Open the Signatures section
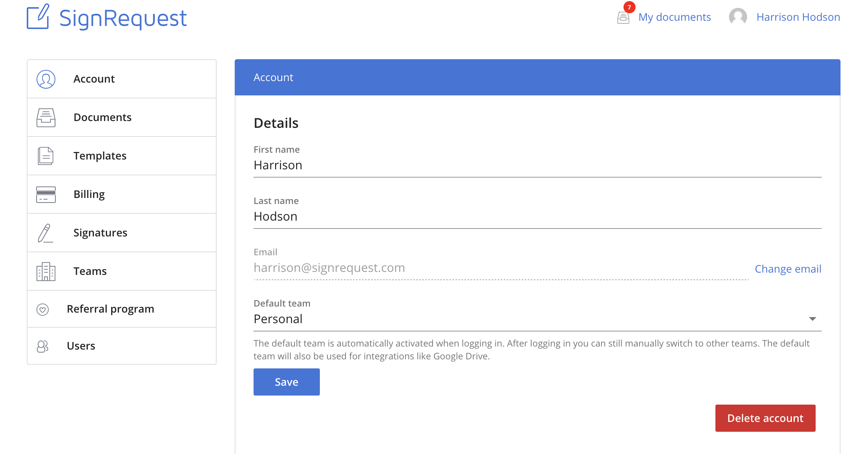Screen dimensions: 868x454 point(122,233)
